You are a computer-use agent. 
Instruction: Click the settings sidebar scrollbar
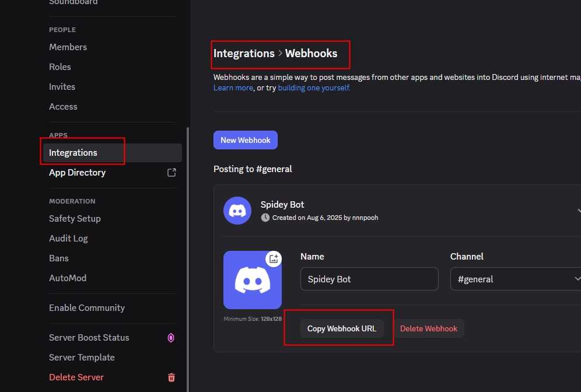pyautogui.click(x=188, y=260)
